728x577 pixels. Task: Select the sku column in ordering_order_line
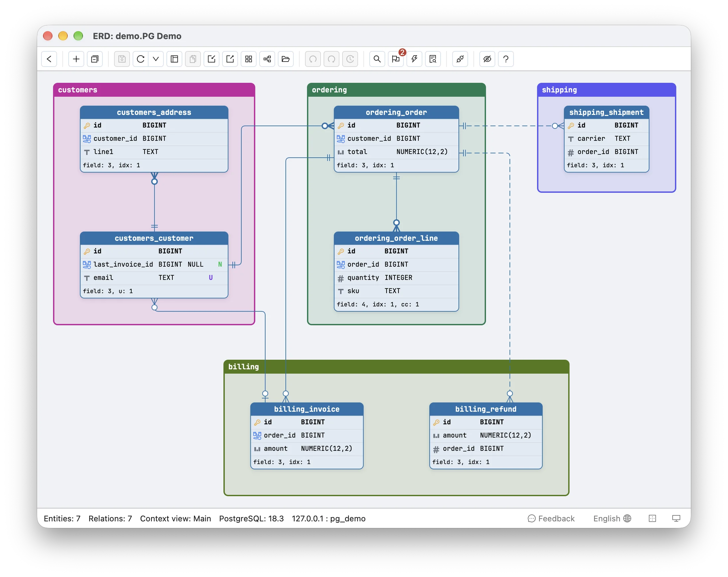396,291
